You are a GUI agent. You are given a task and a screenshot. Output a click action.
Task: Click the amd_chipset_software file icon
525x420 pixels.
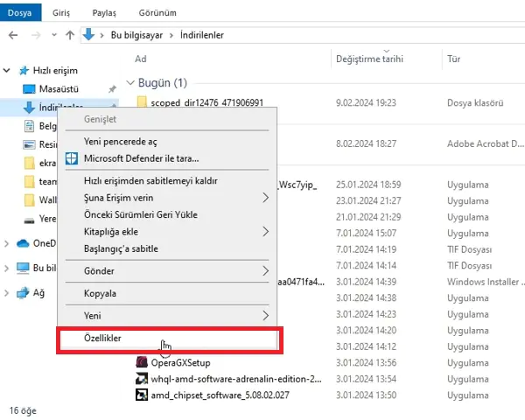point(142,395)
